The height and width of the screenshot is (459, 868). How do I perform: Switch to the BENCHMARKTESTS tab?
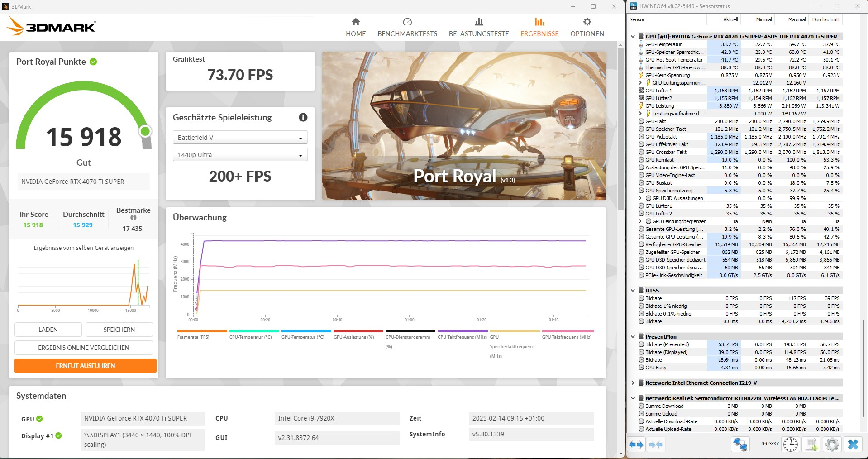coord(407,28)
